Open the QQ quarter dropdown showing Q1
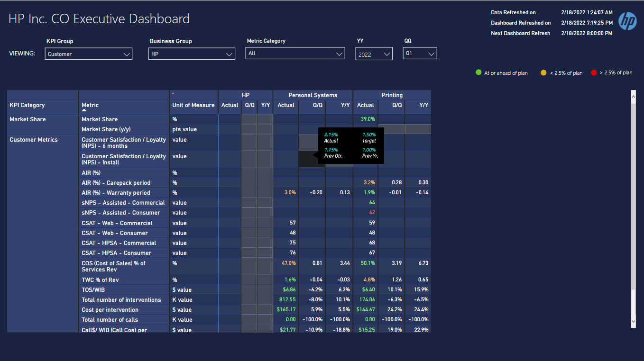644x361 pixels. [420, 54]
